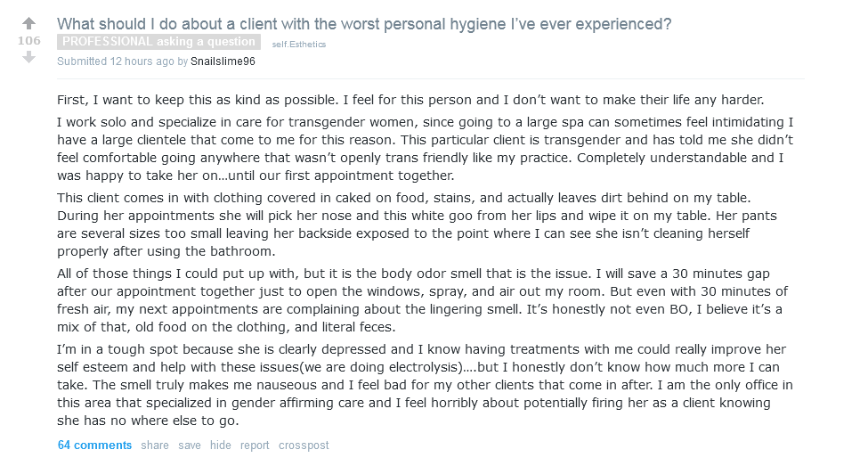Click the paragraph starting 'All of those things'

click(x=426, y=300)
